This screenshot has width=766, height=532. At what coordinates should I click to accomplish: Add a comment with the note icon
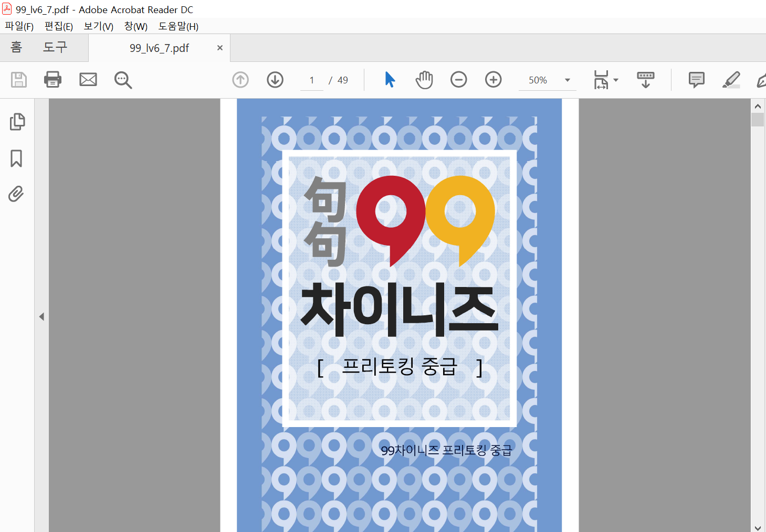tap(697, 80)
